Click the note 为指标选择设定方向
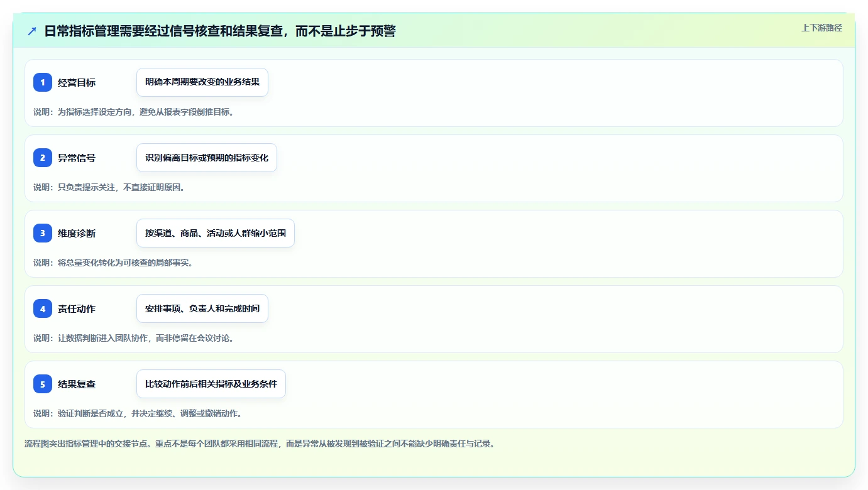Screen dimensions: 868x490 [x=134, y=112]
